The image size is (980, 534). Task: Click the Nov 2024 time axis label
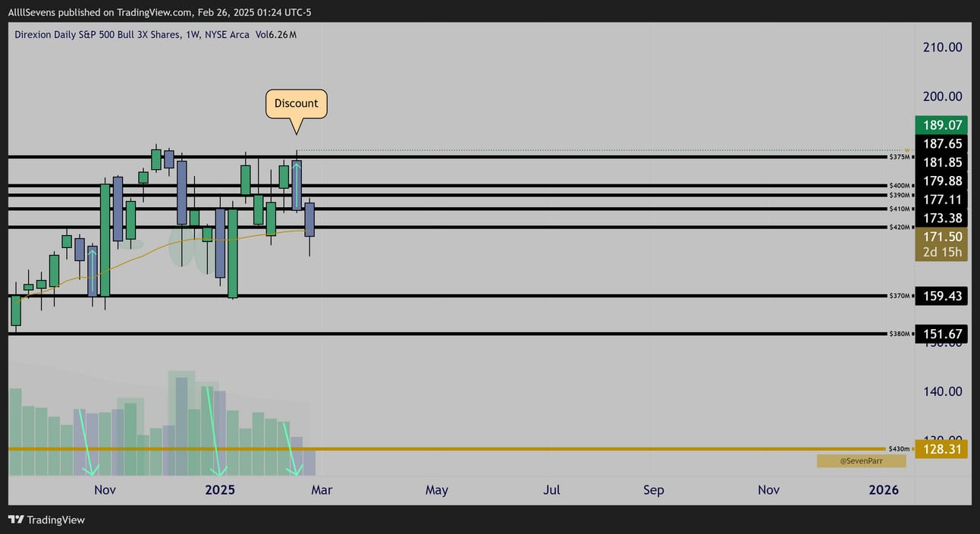pyautogui.click(x=105, y=490)
